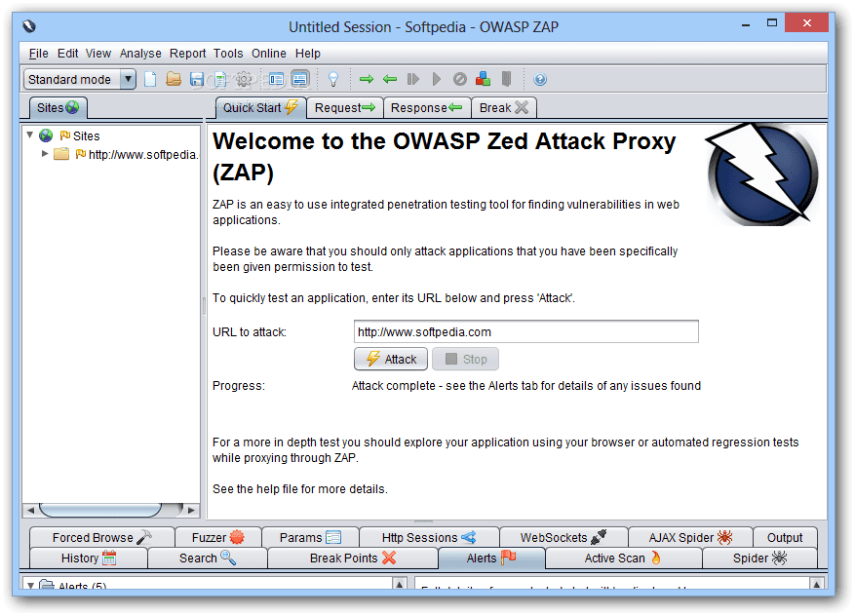The height and width of the screenshot is (616, 855).
Task: Select the Sites tab
Action: coord(58,107)
